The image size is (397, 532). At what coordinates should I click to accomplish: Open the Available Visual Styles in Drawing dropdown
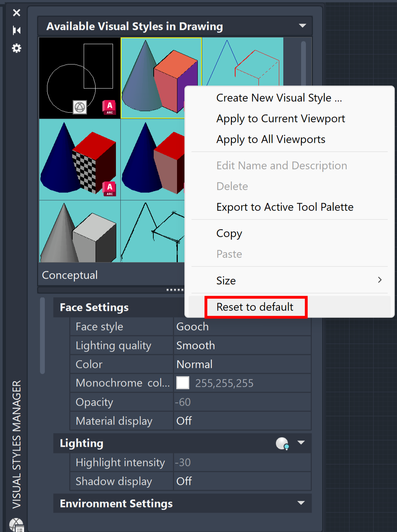coord(302,26)
